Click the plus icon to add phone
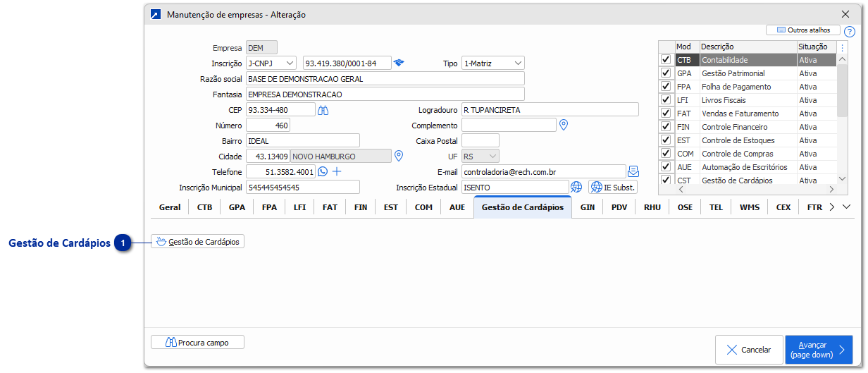This screenshot has width=868, height=373. coord(337,171)
